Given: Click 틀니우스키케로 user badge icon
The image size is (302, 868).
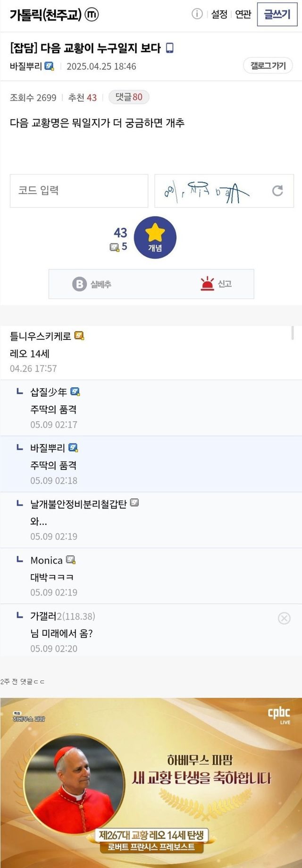Looking at the screenshot, I should [79, 336].
